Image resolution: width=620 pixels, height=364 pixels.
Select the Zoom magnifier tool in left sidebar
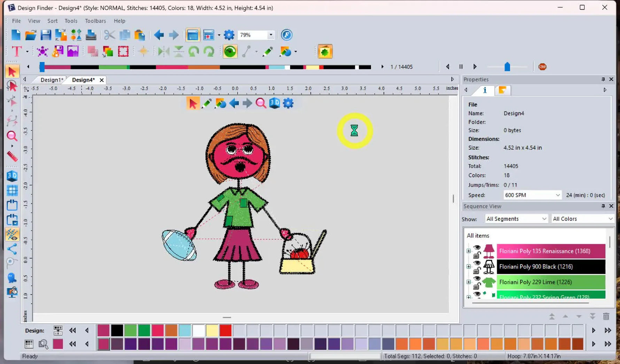(12, 136)
